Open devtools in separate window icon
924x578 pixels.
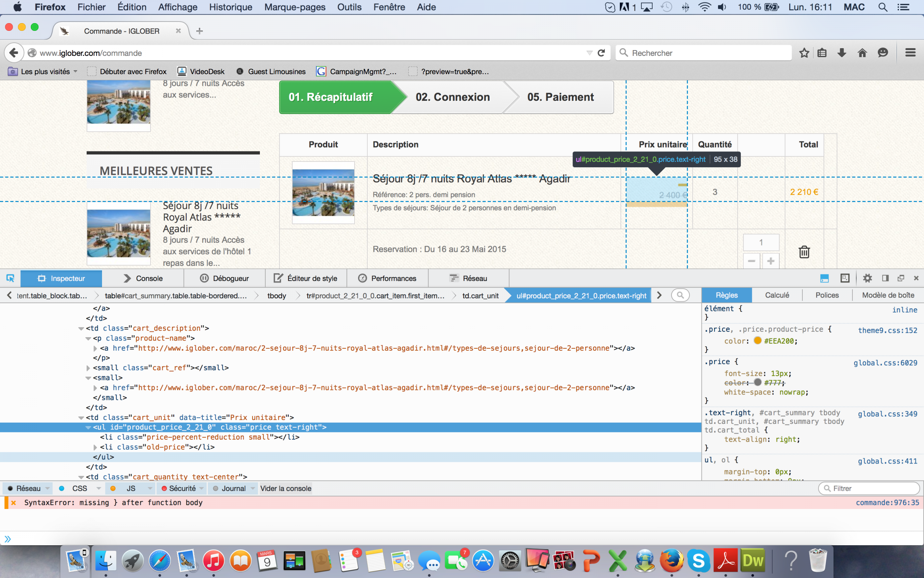pyautogui.click(x=901, y=278)
